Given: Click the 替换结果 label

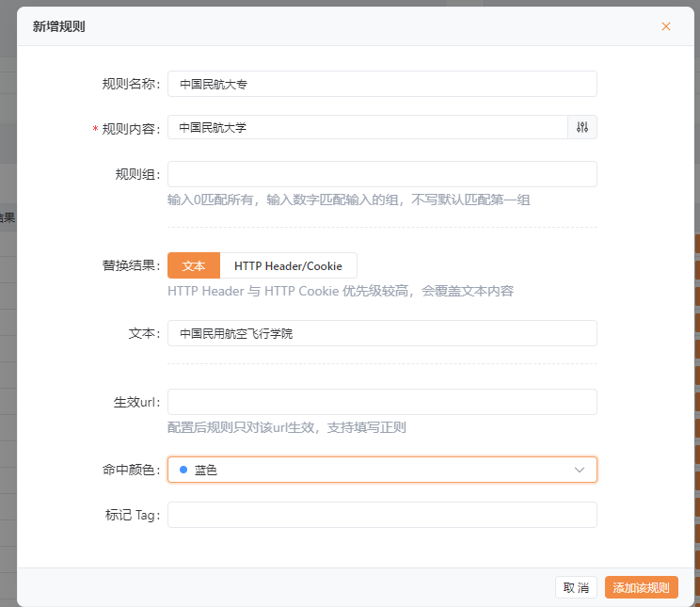Looking at the screenshot, I should pyautogui.click(x=131, y=265).
